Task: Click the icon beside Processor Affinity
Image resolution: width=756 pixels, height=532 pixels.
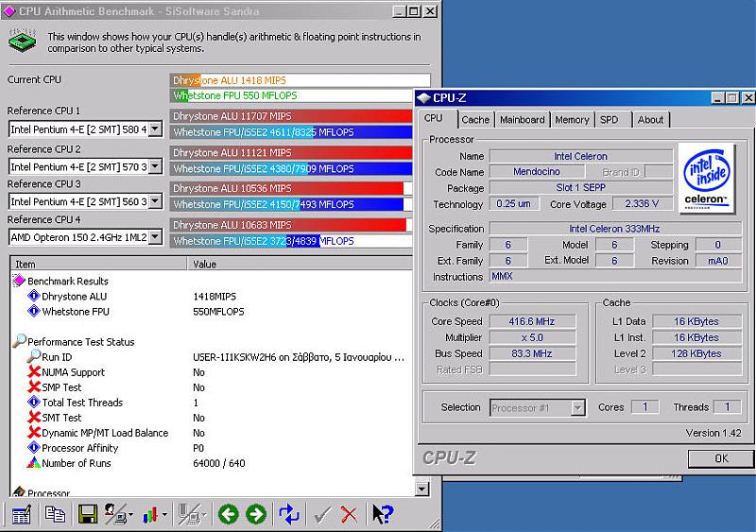Action: (x=33, y=447)
